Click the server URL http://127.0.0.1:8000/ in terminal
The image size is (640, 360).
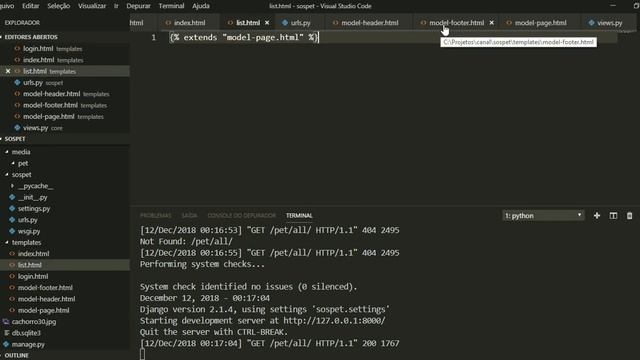(x=334, y=321)
